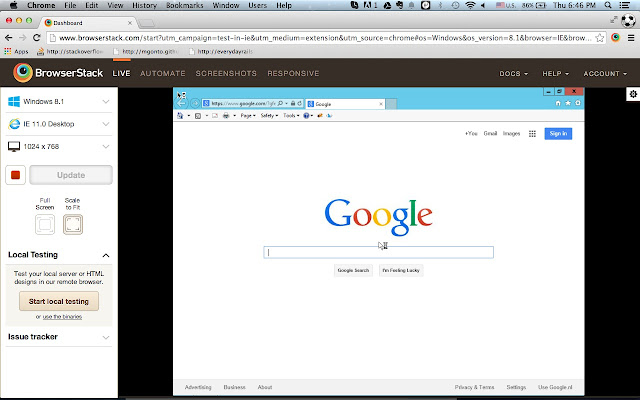The image size is (640, 400).
Task: Bookmark this page with star icon
Action: (x=600, y=38)
